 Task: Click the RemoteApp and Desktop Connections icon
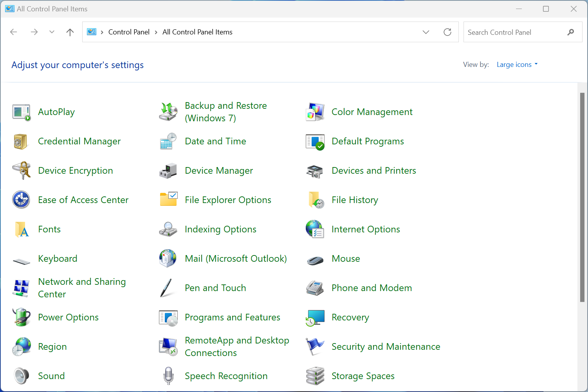[168, 347]
